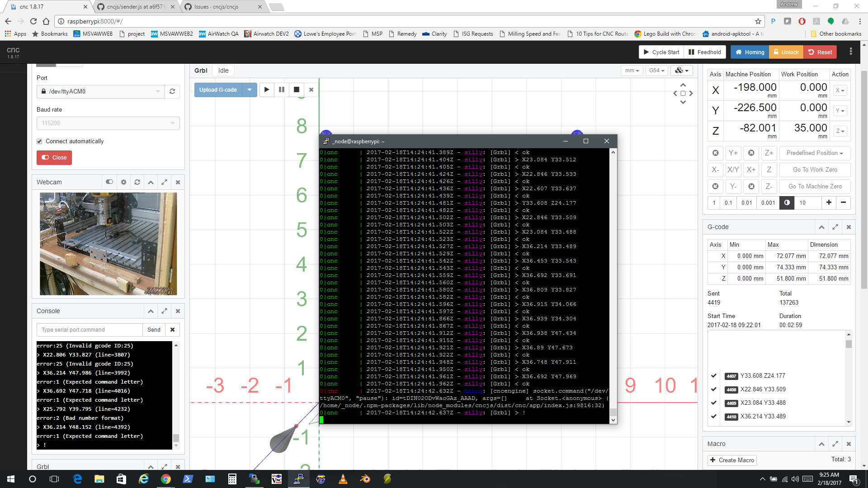This screenshot has height=488, width=868.
Task: Click the stop G-code button
Action: [296, 89]
